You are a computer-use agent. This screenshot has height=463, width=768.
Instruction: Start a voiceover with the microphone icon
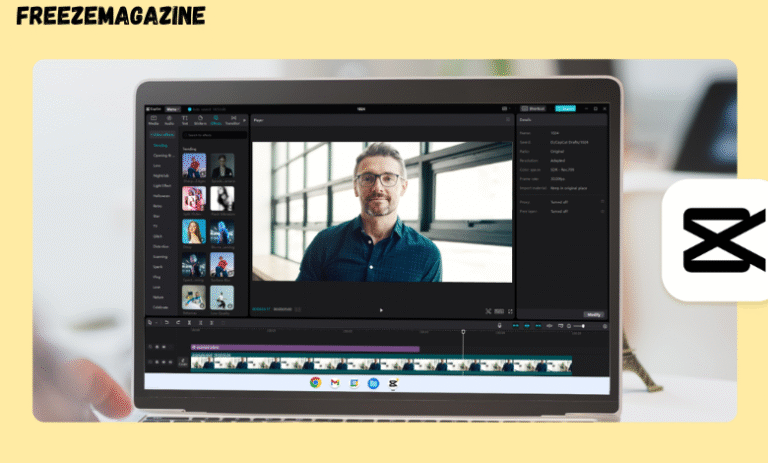(x=500, y=325)
